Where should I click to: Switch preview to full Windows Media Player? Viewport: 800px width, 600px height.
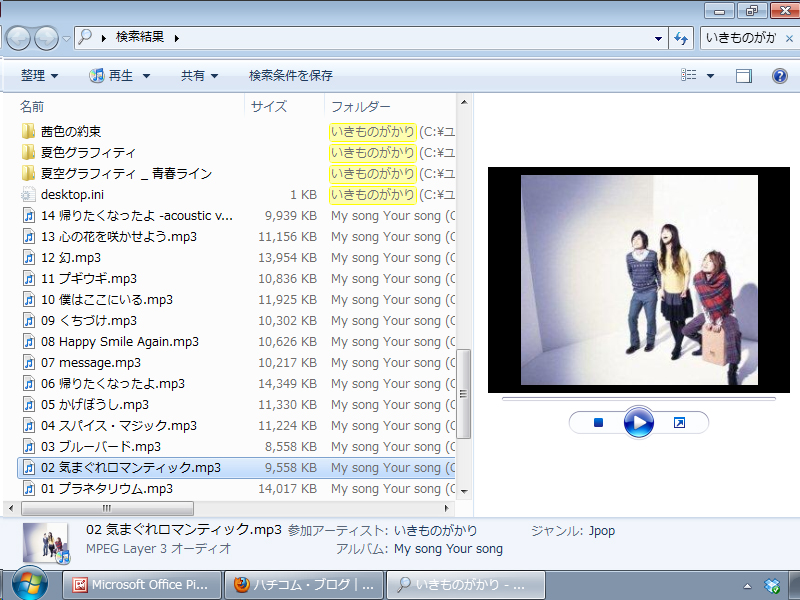679,422
